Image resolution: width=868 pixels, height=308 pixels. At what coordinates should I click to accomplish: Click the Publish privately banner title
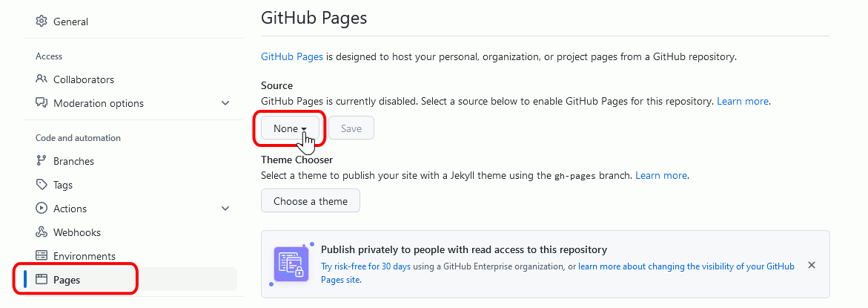click(464, 250)
